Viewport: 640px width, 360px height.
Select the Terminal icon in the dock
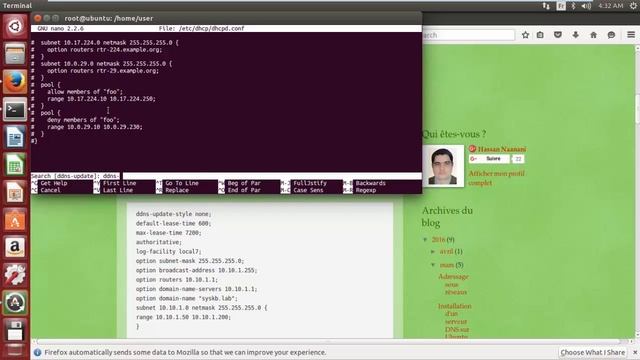tap(15, 109)
